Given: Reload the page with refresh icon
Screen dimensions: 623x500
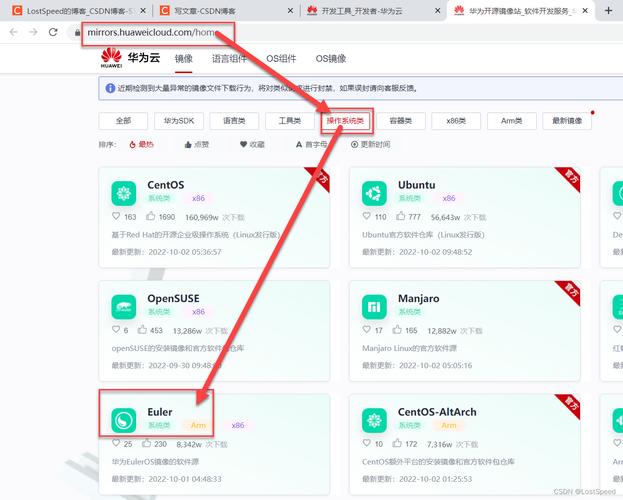Looking at the screenshot, I should (x=53, y=32).
